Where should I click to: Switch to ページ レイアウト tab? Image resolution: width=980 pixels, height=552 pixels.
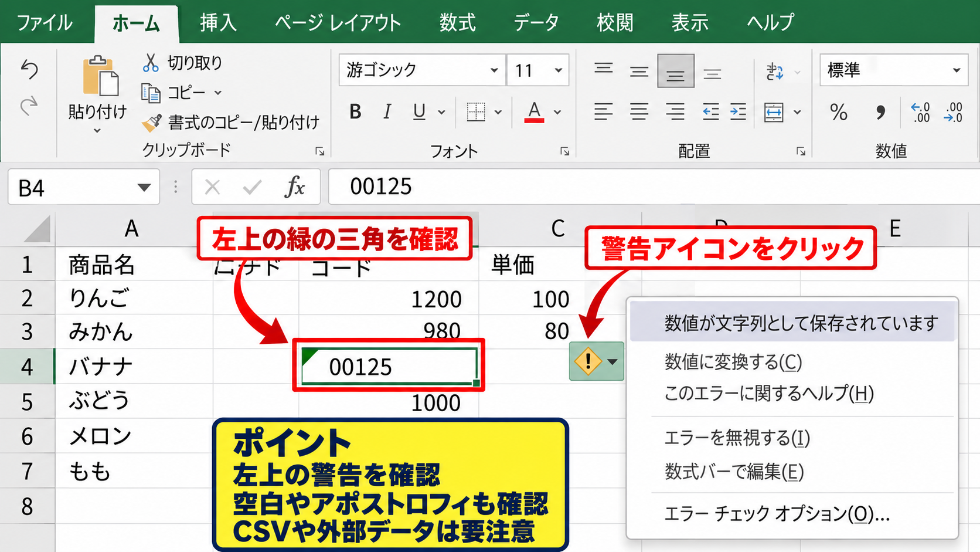tap(338, 23)
